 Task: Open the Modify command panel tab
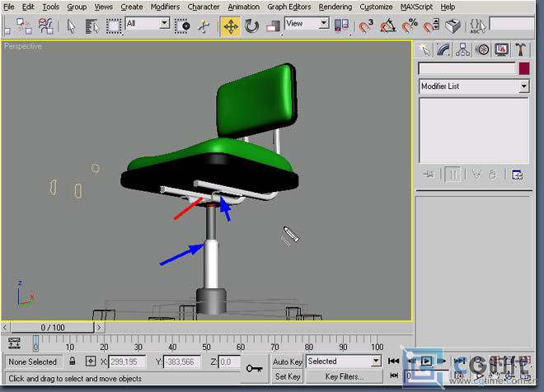point(443,49)
